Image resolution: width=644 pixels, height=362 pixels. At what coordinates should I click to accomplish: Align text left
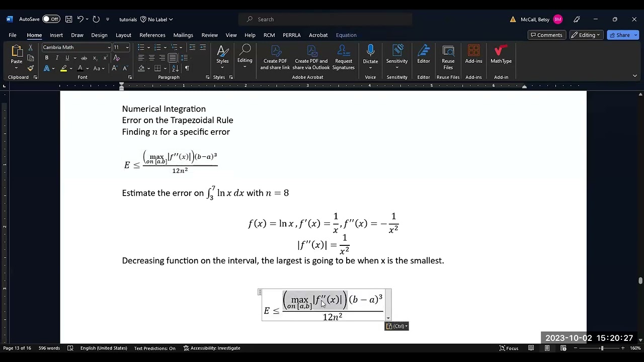coord(141,58)
